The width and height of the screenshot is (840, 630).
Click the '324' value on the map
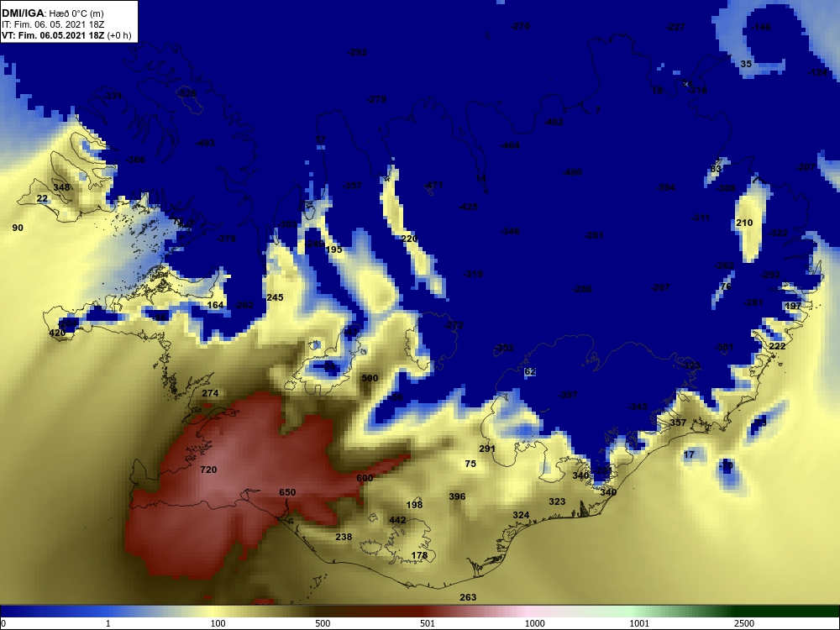coord(521,515)
